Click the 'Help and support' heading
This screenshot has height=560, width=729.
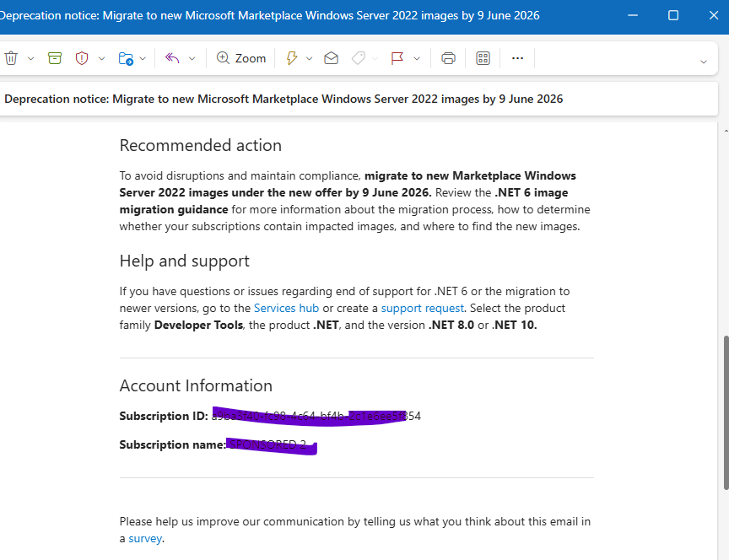click(184, 261)
